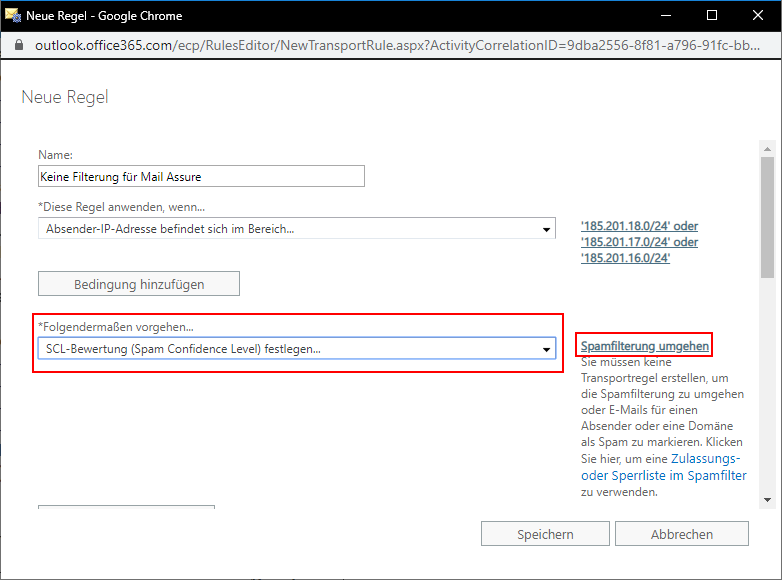Close the Neue Regel Chrome window
The width and height of the screenshot is (782, 580).
(757, 16)
